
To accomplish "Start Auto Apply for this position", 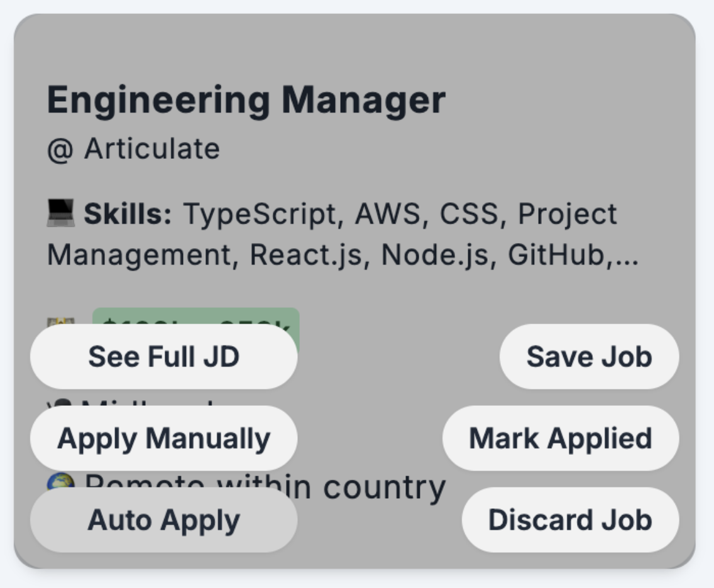I will [x=164, y=520].
